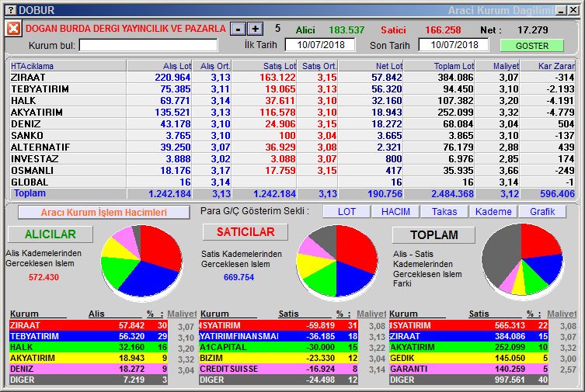Image resolution: width=585 pixels, height=392 pixels.
Task: Select the DENIZ table row
Action: pyautogui.click(x=292, y=123)
